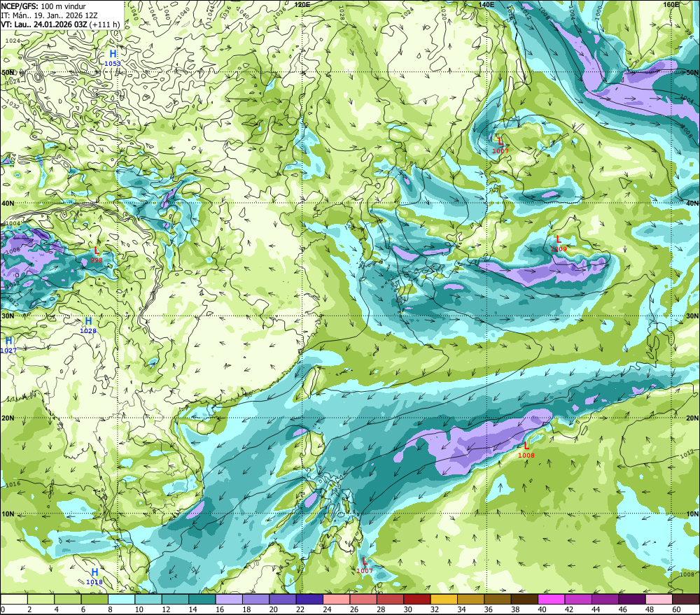This screenshot has height=615, width=700.
Task: Click the 'NCEP/GFS: 100 m vindur' title
Action: 43,6
